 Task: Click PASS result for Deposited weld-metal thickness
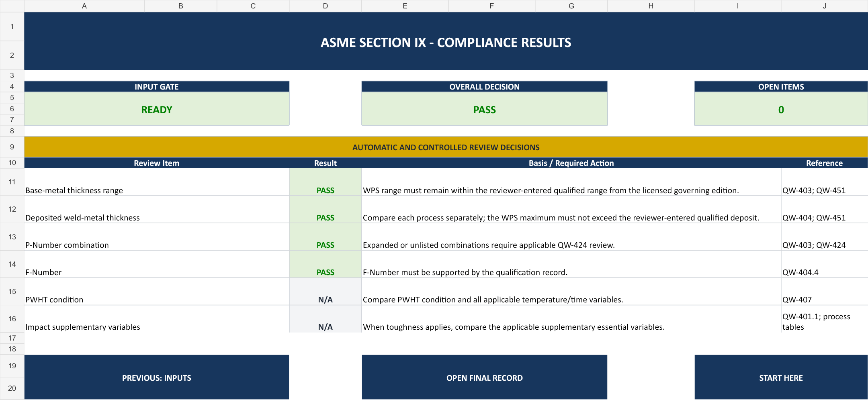coord(325,210)
